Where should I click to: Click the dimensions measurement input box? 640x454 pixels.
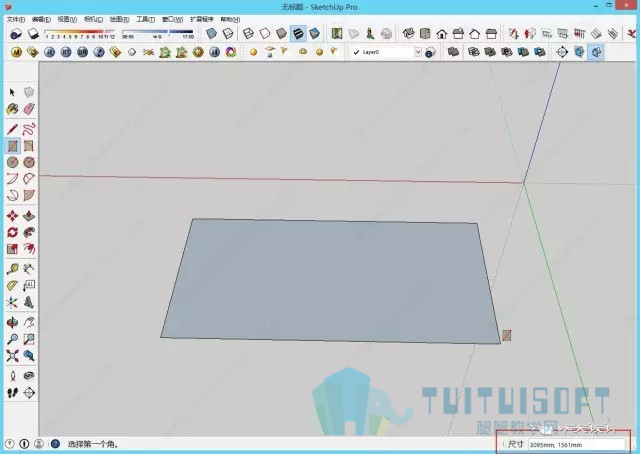point(576,444)
